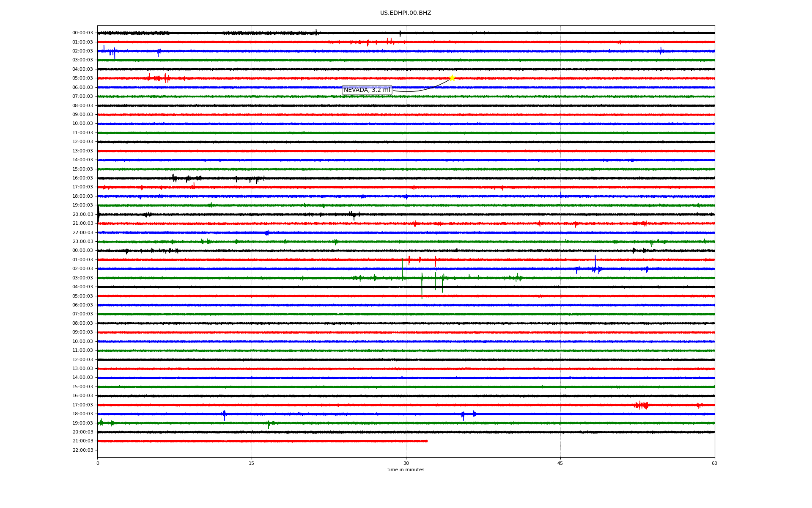Click the yellow star earthquake marker
This screenshot has width=812, height=508.
452,78
